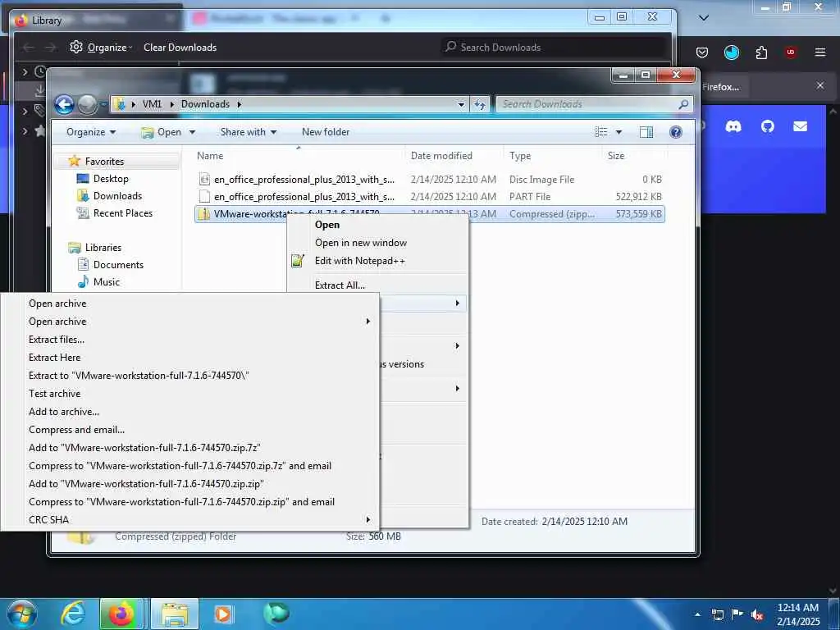
Task: Open the Organize dropdown in Explorer toolbar
Action: [x=90, y=132]
